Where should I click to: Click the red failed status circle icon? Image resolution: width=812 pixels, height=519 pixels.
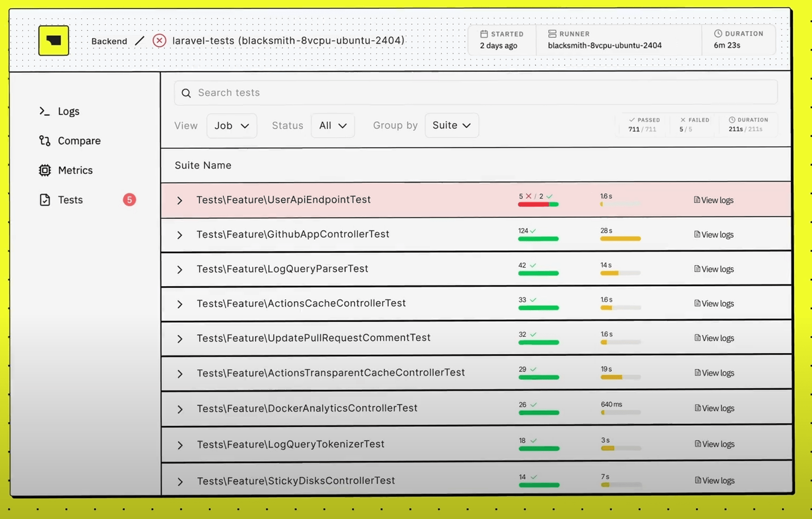coord(159,41)
